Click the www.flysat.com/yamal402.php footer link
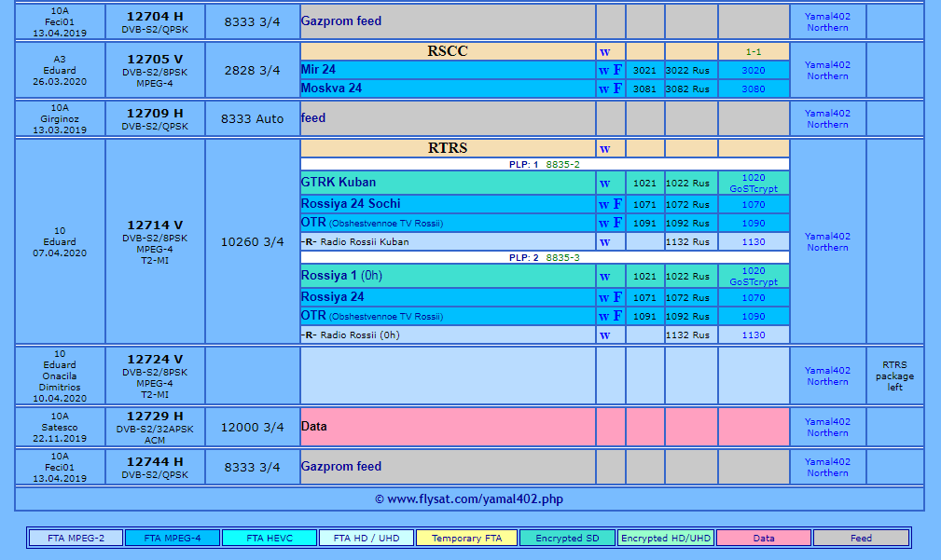The image size is (941, 560). pyautogui.click(x=475, y=499)
